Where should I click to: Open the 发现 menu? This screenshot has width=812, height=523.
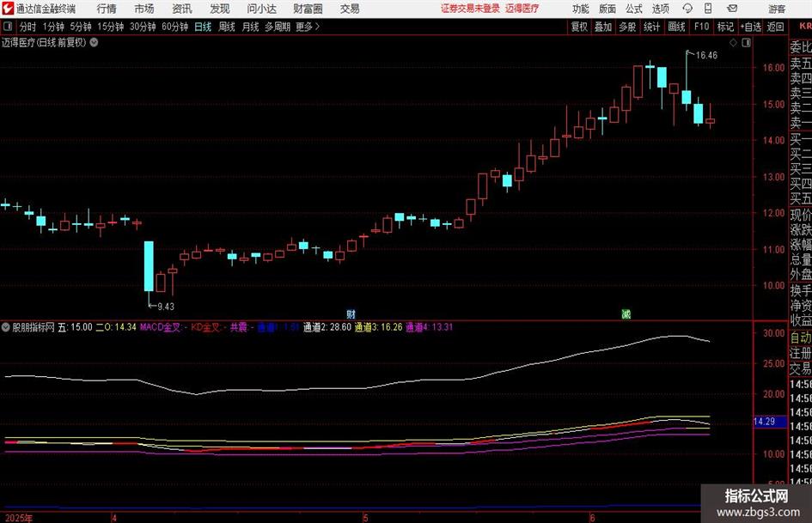[220, 9]
